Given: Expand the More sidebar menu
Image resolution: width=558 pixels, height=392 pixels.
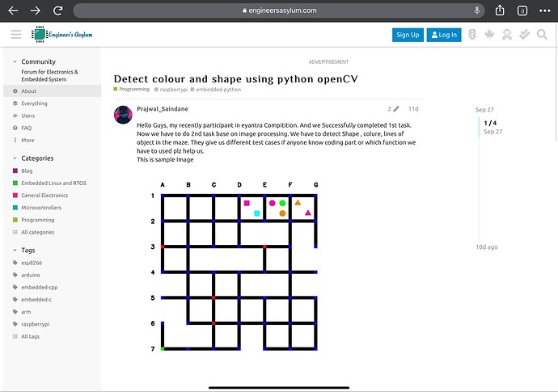Looking at the screenshot, I should (53, 140).
